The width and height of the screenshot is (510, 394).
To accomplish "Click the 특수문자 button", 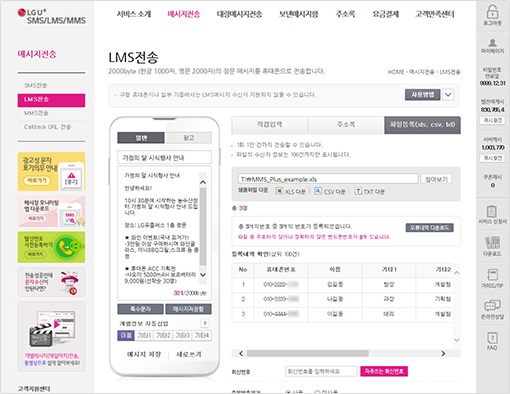I will click(140, 309).
